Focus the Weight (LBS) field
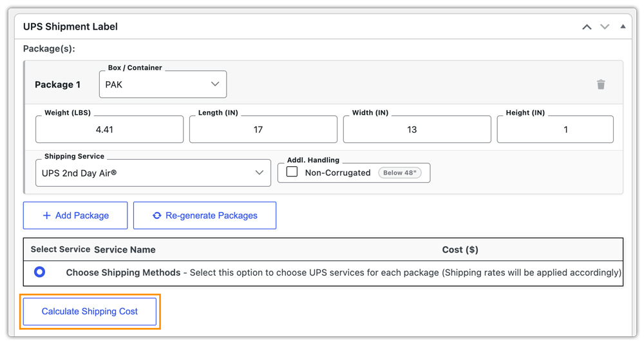 point(109,129)
